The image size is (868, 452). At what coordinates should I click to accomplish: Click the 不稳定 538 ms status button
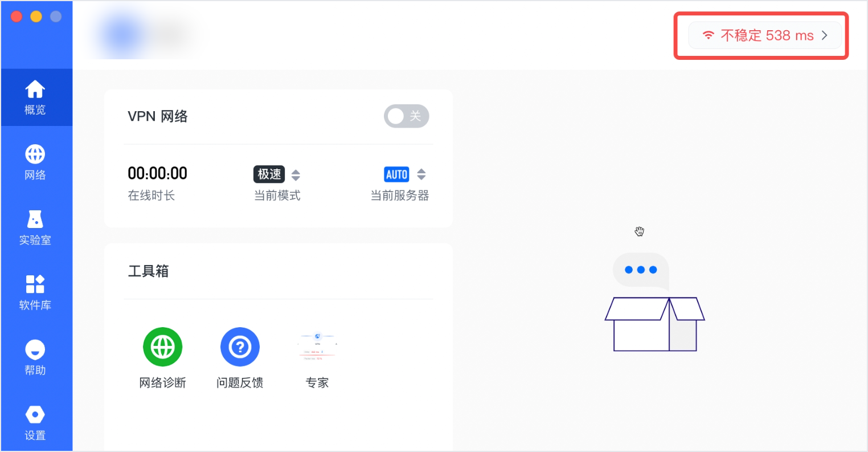pyautogui.click(x=765, y=35)
